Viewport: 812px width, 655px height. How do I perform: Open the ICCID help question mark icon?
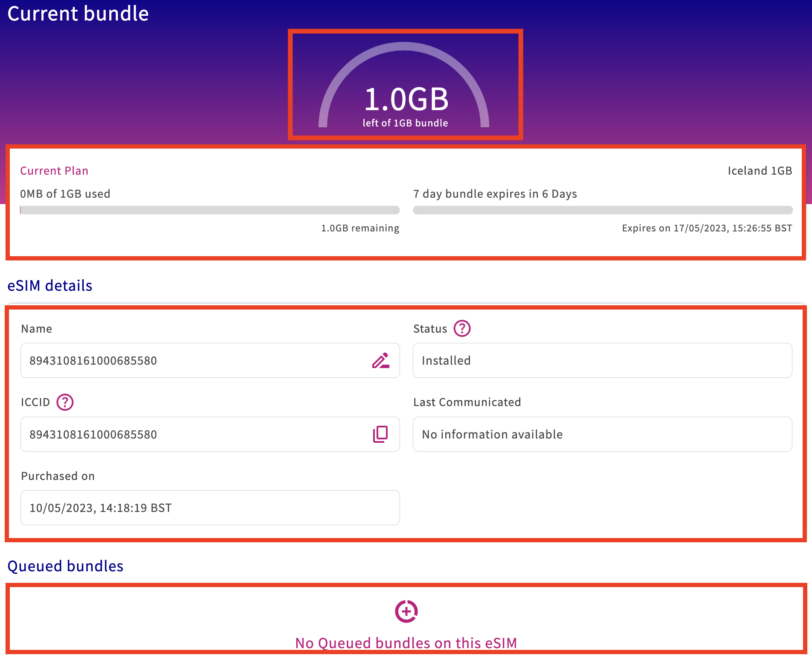[x=65, y=402]
